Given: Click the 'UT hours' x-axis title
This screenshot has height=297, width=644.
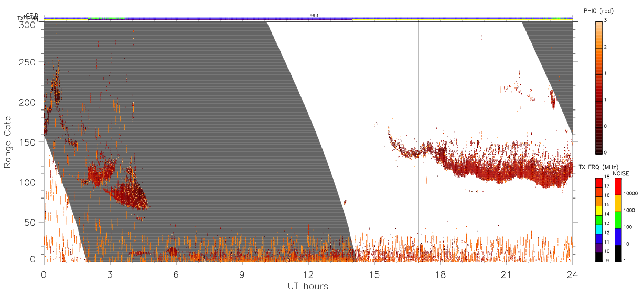Looking at the screenshot, I should [x=308, y=287].
